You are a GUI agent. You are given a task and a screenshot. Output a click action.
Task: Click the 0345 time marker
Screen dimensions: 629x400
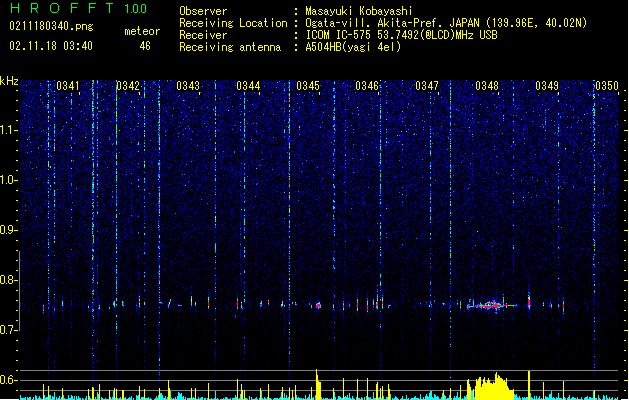[308, 86]
